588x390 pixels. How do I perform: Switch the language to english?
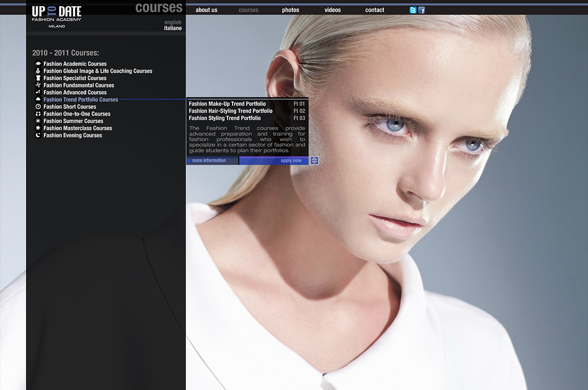click(x=173, y=22)
